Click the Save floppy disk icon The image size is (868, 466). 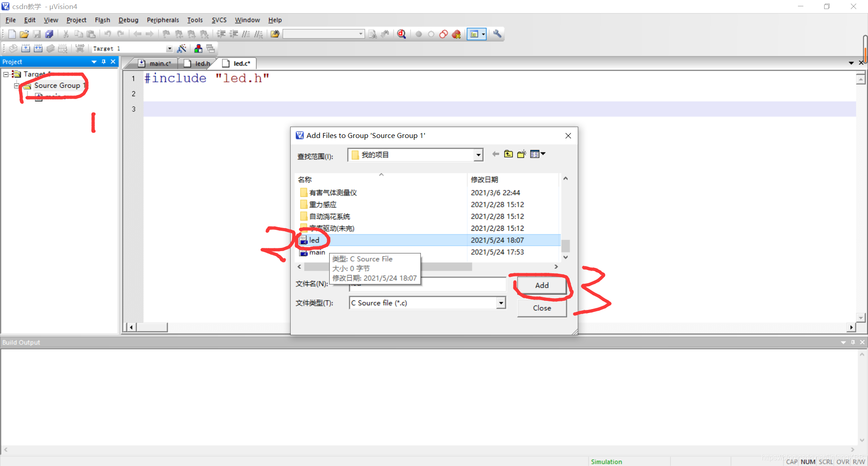[x=37, y=34]
